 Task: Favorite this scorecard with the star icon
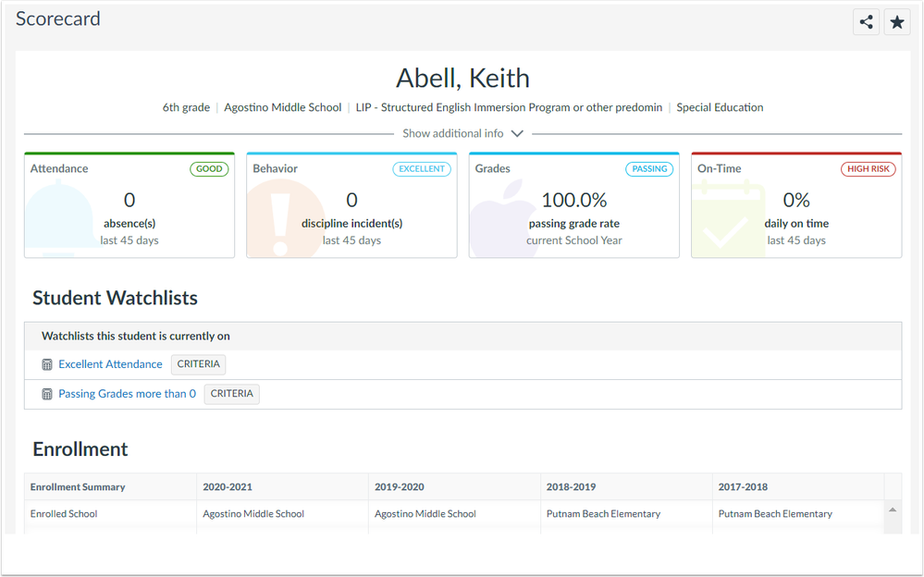pos(897,22)
